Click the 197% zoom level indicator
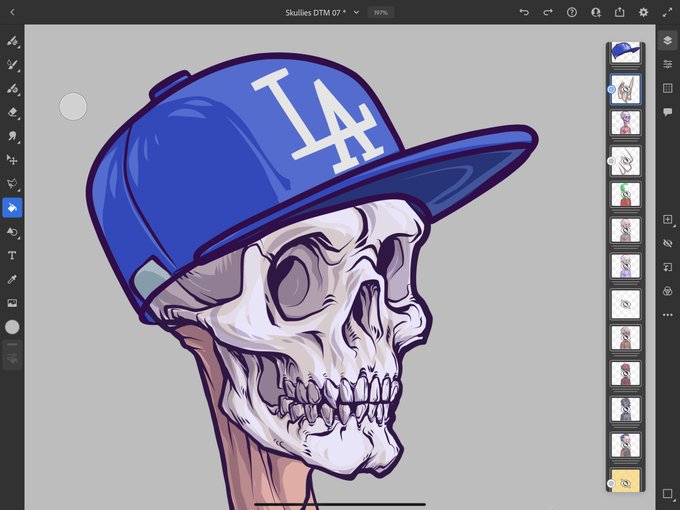Image resolution: width=680 pixels, height=510 pixels. point(381,13)
